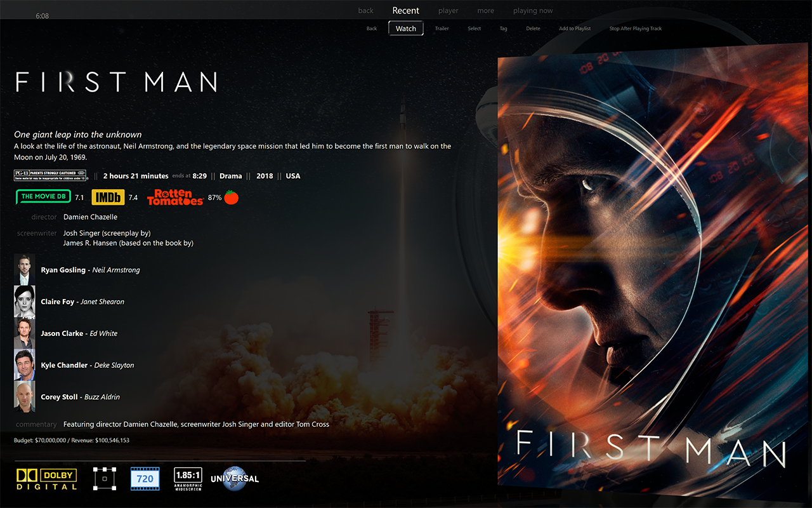Click Corey Stoll - Buzz Aldrin text

click(x=81, y=397)
